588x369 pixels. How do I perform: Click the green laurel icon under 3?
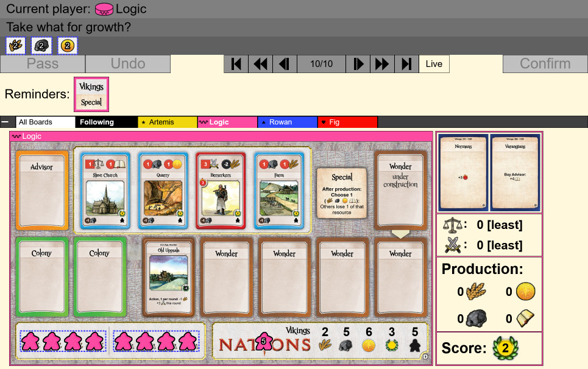tap(392, 345)
